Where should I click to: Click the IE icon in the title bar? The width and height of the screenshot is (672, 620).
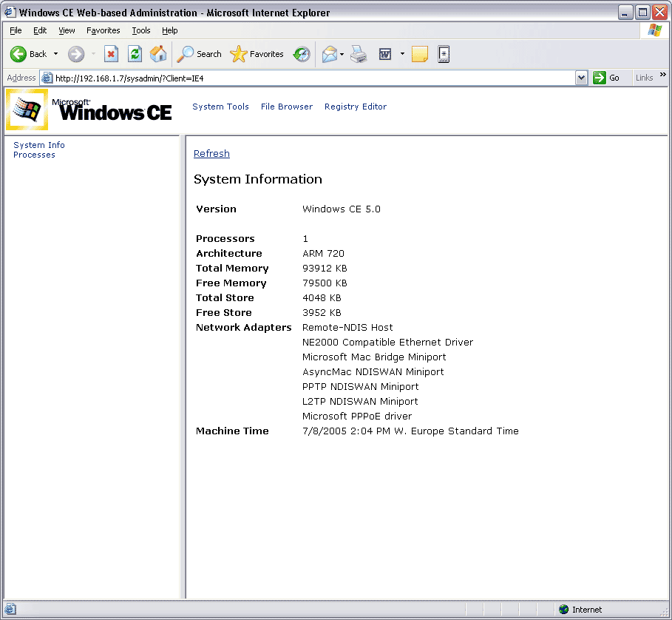tap(10, 12)
